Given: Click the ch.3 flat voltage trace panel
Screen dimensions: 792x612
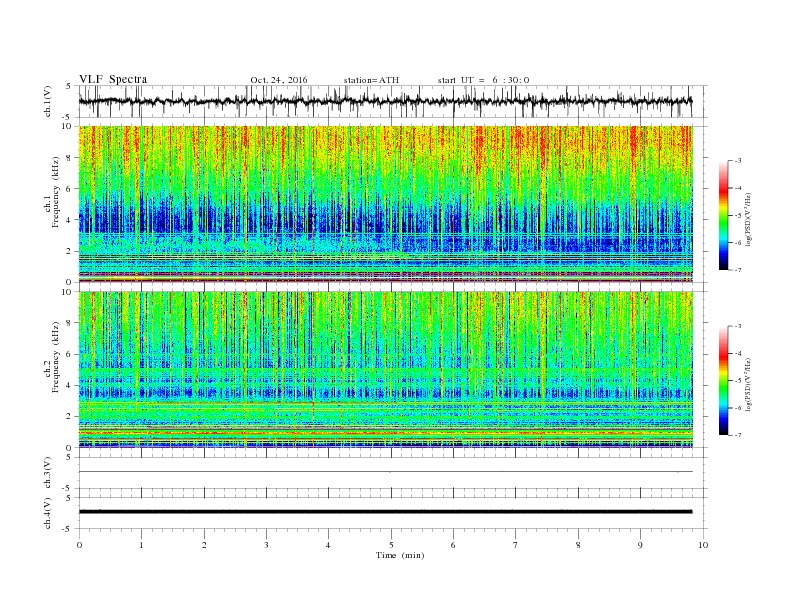Looking at the screenshot, I should pos(393,473).
